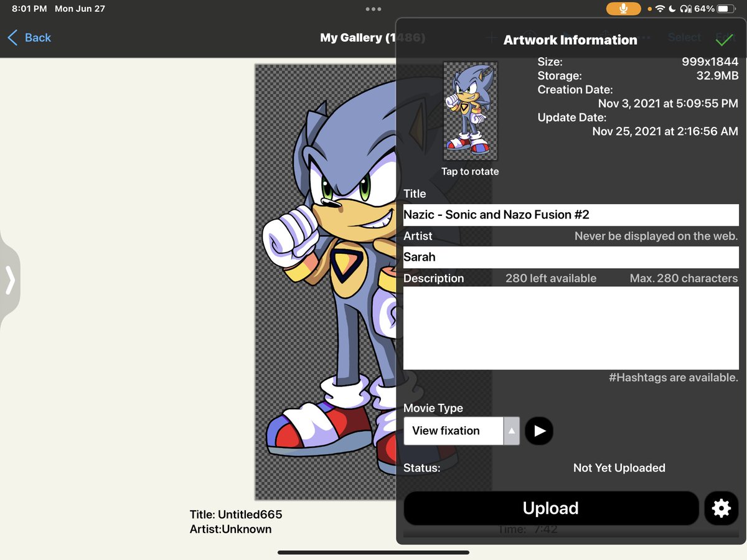747x560 pixels.
Task: Expand the left side panel chevron
Action: (10, 279)
